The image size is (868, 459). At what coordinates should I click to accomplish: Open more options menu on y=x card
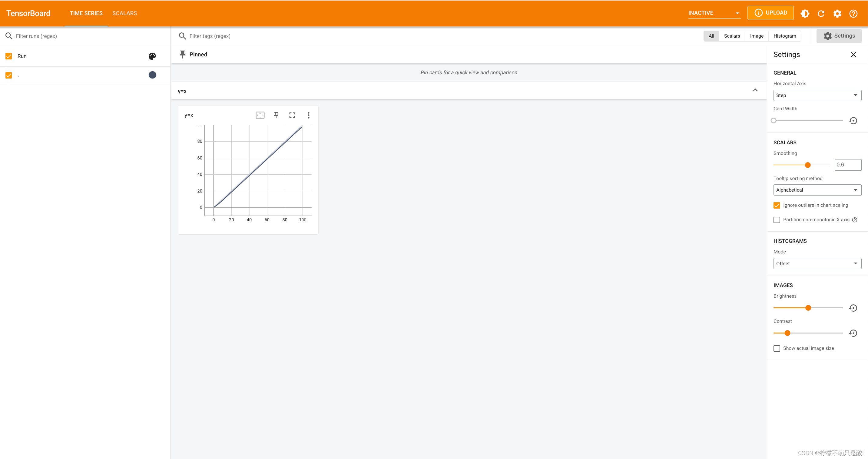click(x=308, y=115)
